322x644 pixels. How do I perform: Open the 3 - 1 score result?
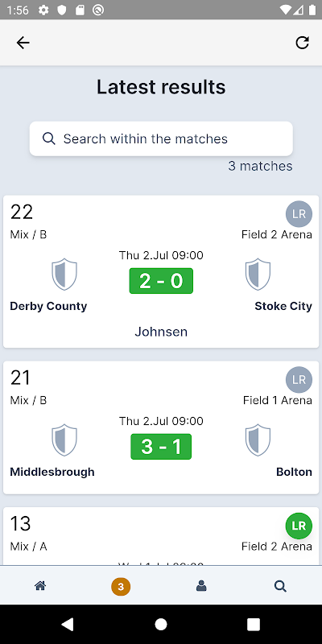click(161, 447)
